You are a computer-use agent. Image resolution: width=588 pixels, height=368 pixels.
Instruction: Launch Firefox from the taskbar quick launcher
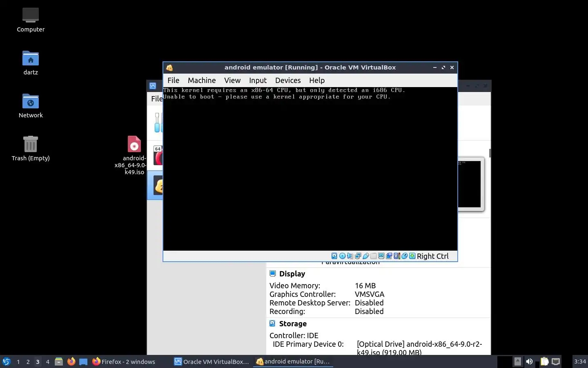(71, 361)
